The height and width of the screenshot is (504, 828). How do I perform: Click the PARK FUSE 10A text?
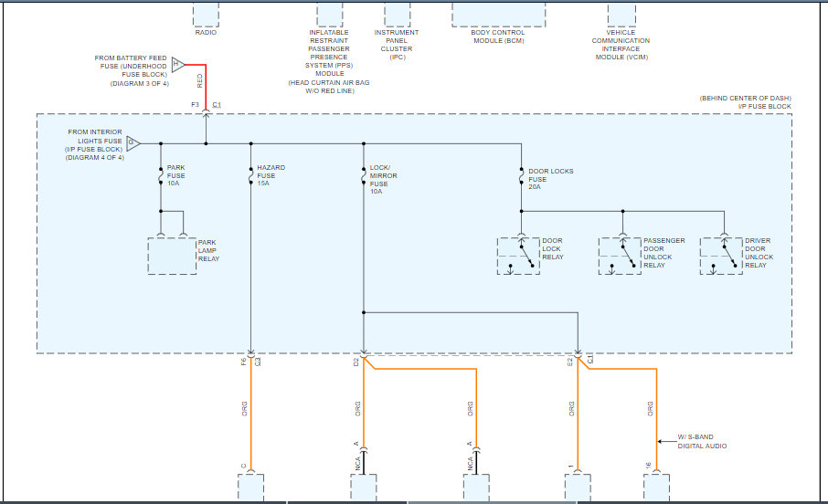tap(175, 175)
